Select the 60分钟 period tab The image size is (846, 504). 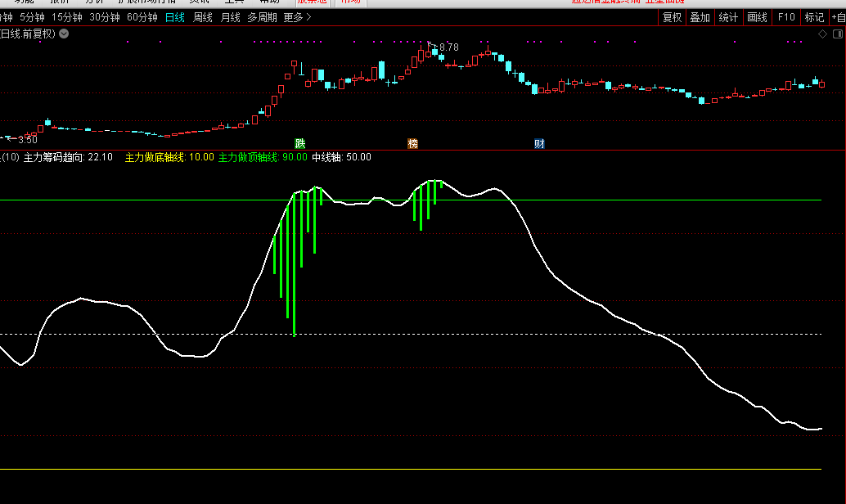click(x=142, y=17)
